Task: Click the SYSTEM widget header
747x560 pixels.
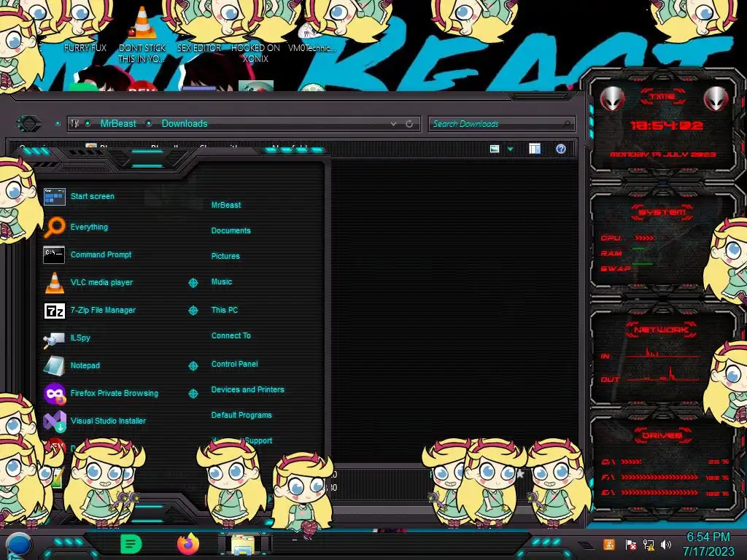Action: point(662,212)
